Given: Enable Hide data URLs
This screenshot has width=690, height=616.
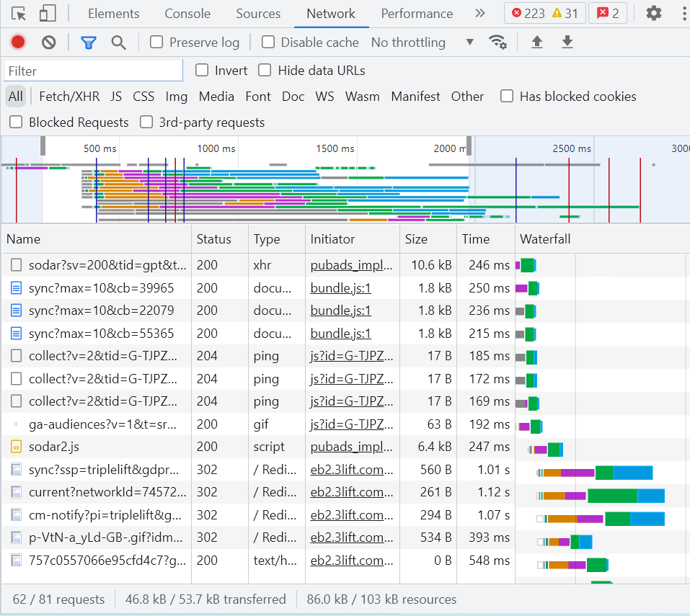Looking at the screenshot, I should (265, 70).
